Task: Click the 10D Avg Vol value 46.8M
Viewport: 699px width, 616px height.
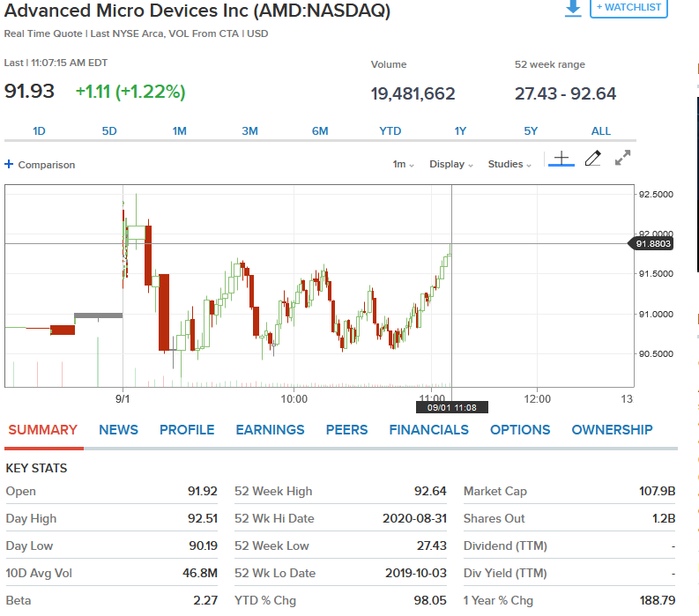Action: pos(200,573)
